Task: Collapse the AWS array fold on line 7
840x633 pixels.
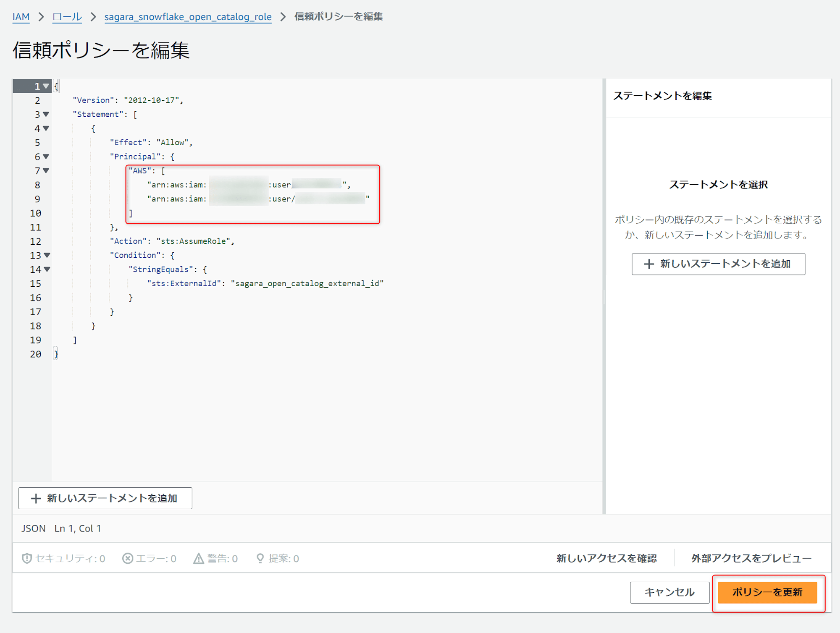Action: [x=46, y=171]
